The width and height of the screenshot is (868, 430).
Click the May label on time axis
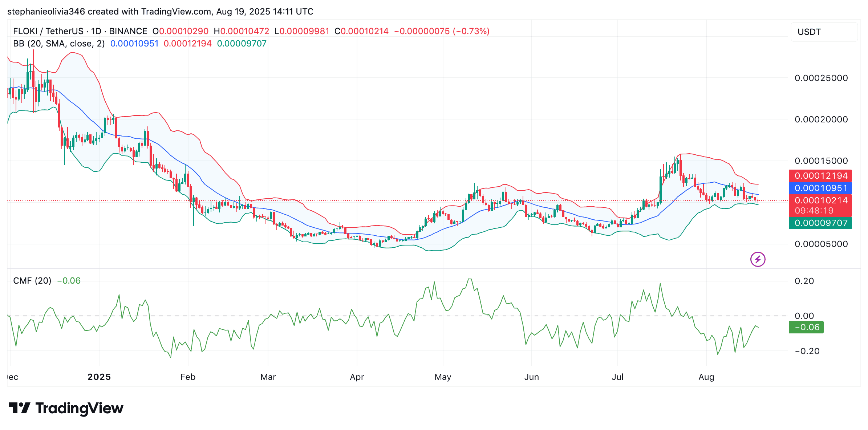(443, 377)
